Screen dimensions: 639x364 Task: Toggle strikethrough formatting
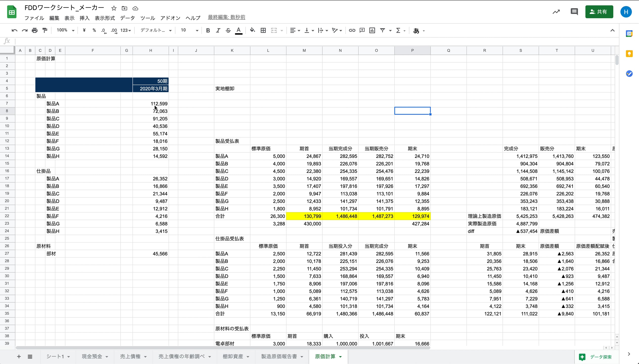(228, 30)
